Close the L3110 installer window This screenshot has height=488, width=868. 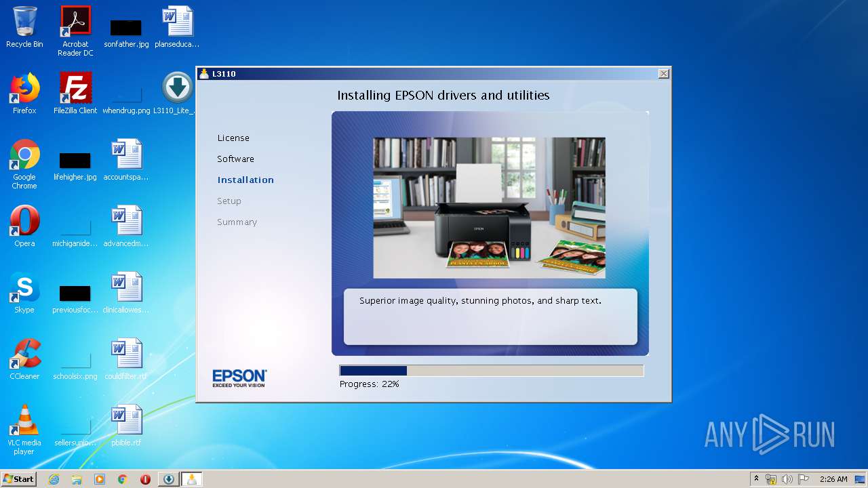(x=664, y=73)
